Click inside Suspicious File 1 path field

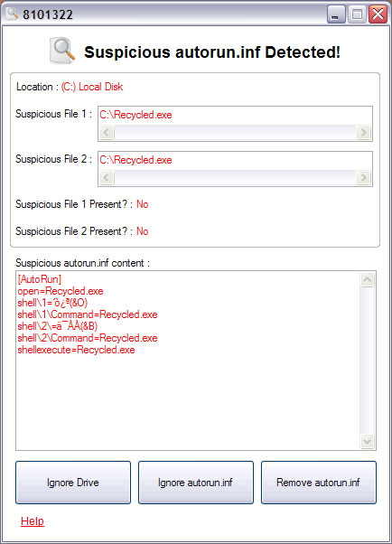[235, 115]
